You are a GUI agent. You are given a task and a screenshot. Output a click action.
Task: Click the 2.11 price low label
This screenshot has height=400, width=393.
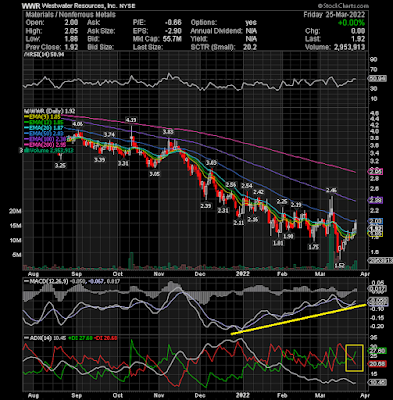coord(239,223)
